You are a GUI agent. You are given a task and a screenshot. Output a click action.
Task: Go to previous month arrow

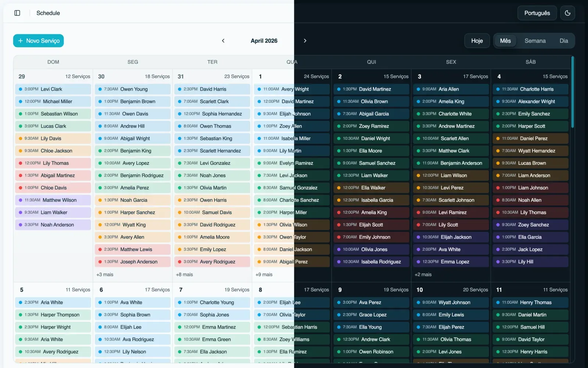pyautogui.click(x=223, y=41)
